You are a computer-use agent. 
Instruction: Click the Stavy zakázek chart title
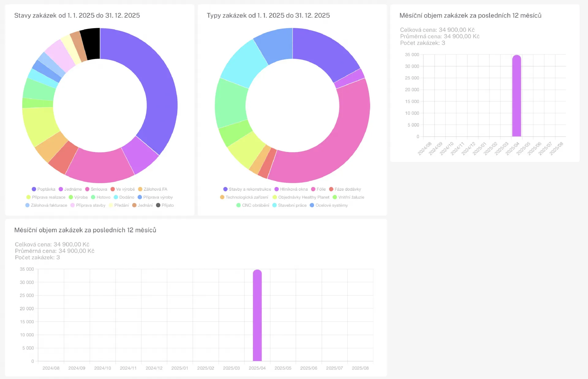tap(77, 15)
